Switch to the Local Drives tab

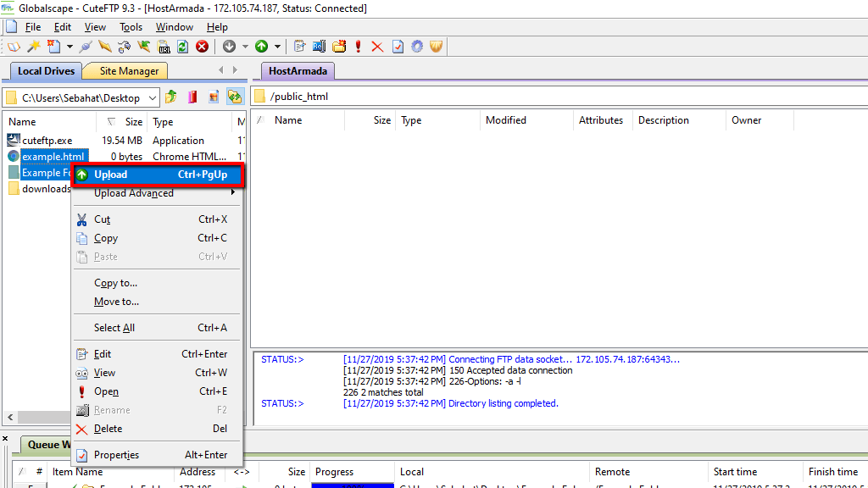tap(46, 71)
